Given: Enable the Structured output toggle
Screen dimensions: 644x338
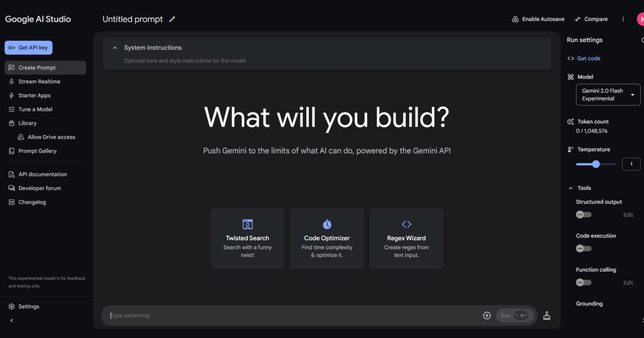Looking at the screenshot, I should [x=583, y=214].
